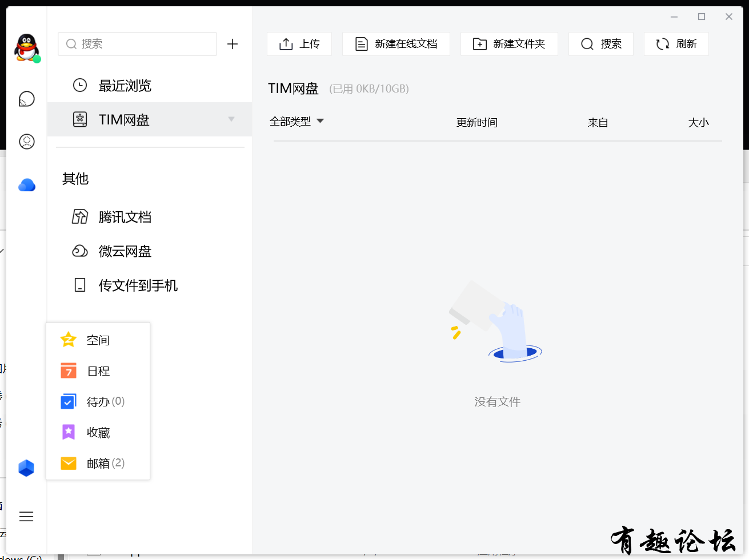
Task: Open 微云网盘 under 其他
Action: pyautogui.click(x=150, y=251)
